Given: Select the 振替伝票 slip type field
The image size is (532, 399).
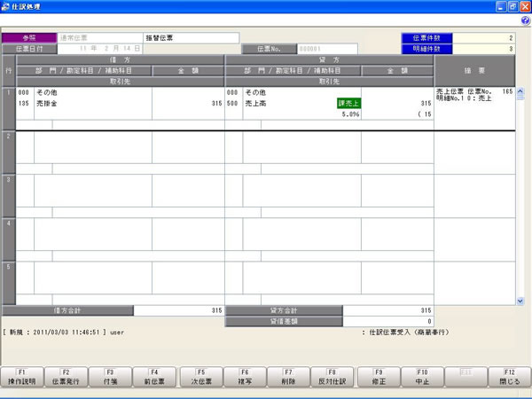Looking at the screenshot, I should pyautogui.click(x=192, y=38).
